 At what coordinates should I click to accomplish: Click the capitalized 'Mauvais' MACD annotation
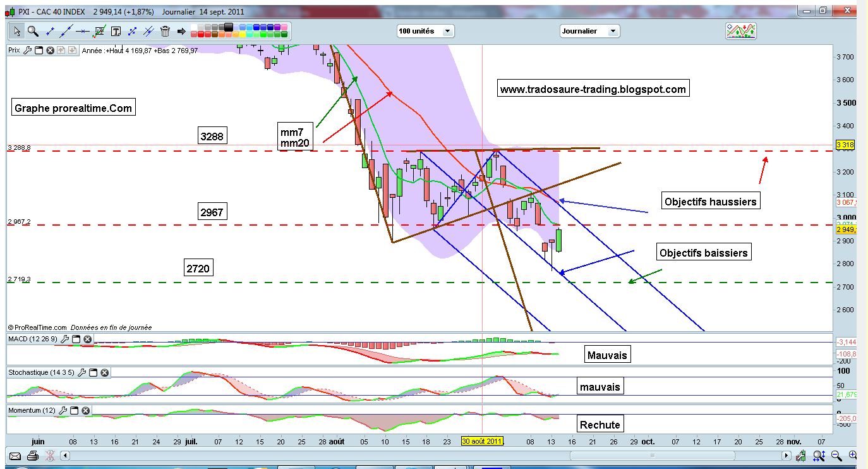click(x=607, y=355)
